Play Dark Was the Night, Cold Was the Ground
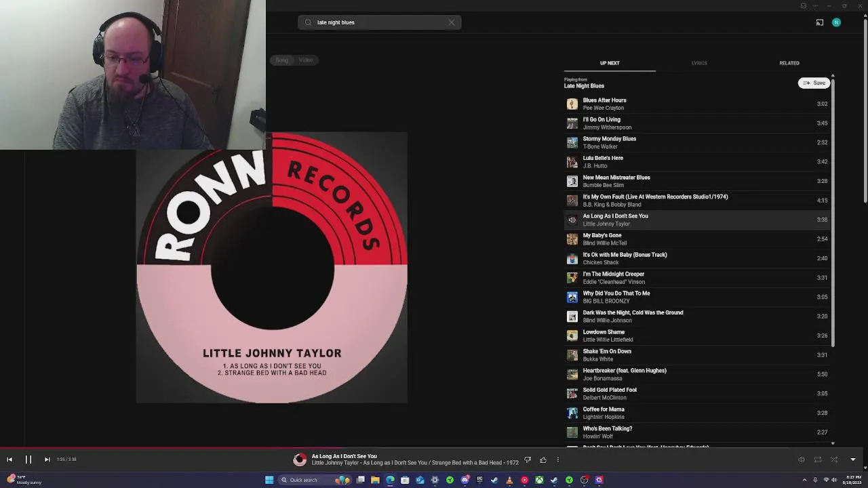Image resolution: width=868 pixels, height=488 pixels. click(x=697, y=317)
